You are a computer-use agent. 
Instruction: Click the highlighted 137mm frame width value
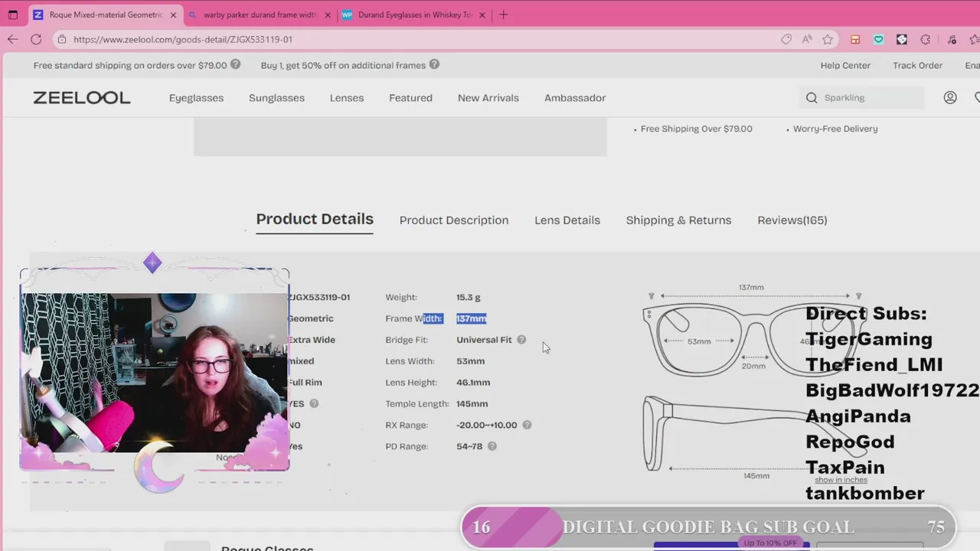point(471,318)
